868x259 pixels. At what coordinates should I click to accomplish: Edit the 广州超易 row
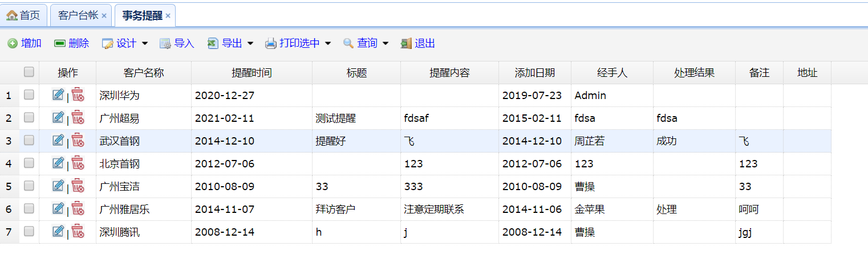click(x=58, y=117)
